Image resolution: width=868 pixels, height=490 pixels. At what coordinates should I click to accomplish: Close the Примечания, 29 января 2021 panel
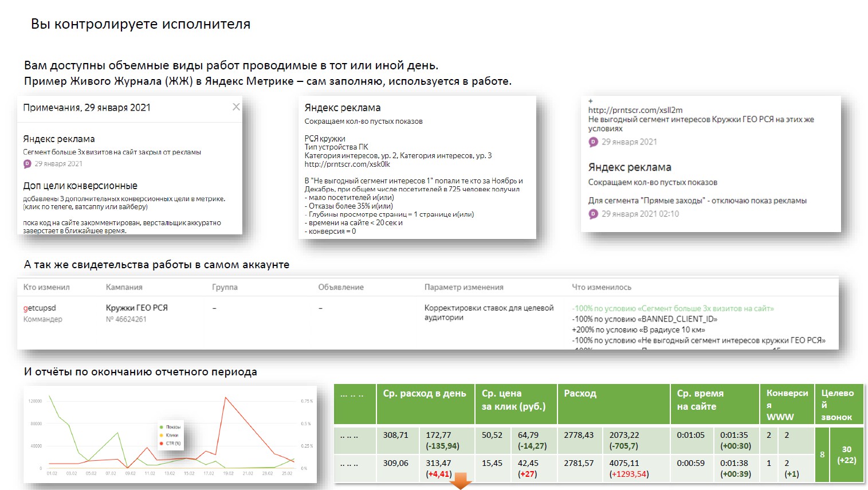pos(236,107)
